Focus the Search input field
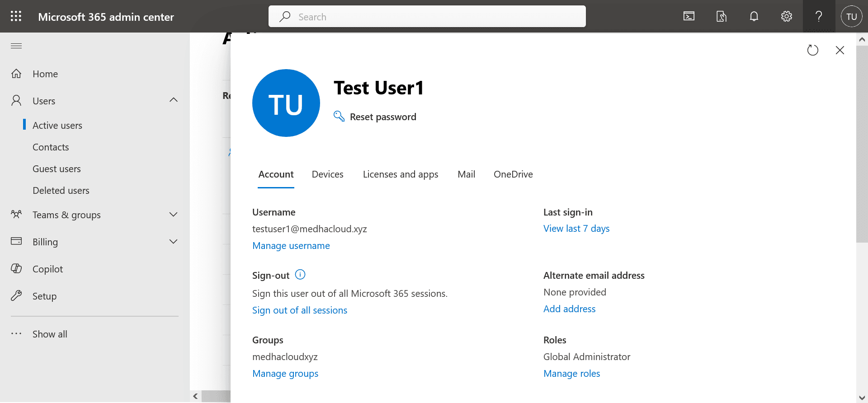The image size is (868, 403). [427, 16]
